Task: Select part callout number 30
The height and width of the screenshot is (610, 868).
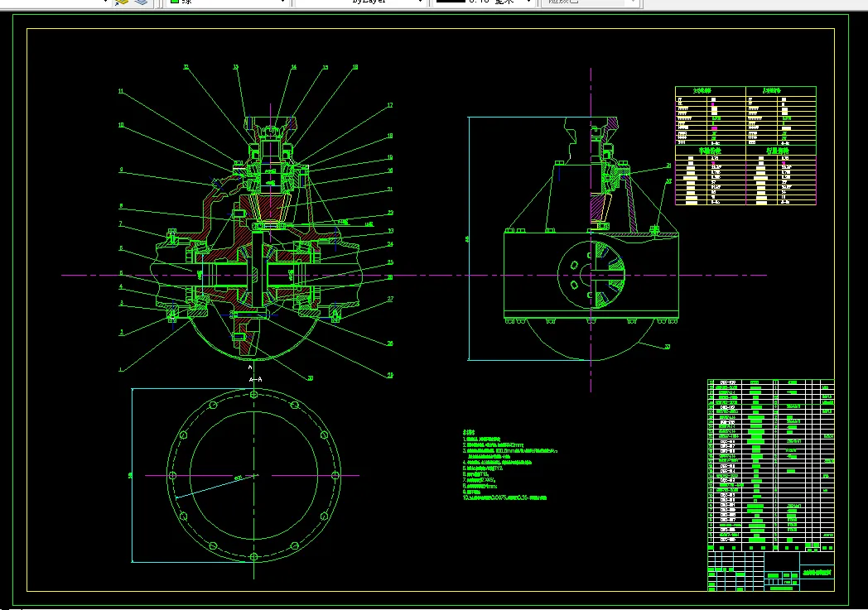Action: click(310, 378)
